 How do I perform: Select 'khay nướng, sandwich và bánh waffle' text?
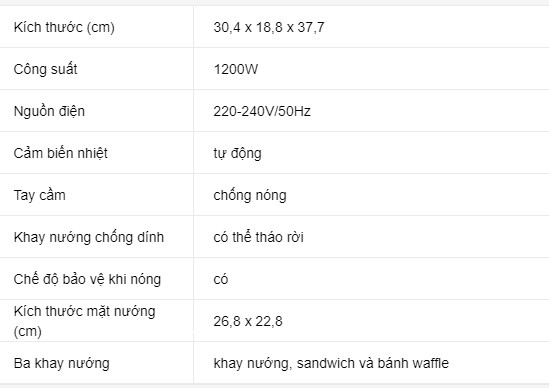331,363
